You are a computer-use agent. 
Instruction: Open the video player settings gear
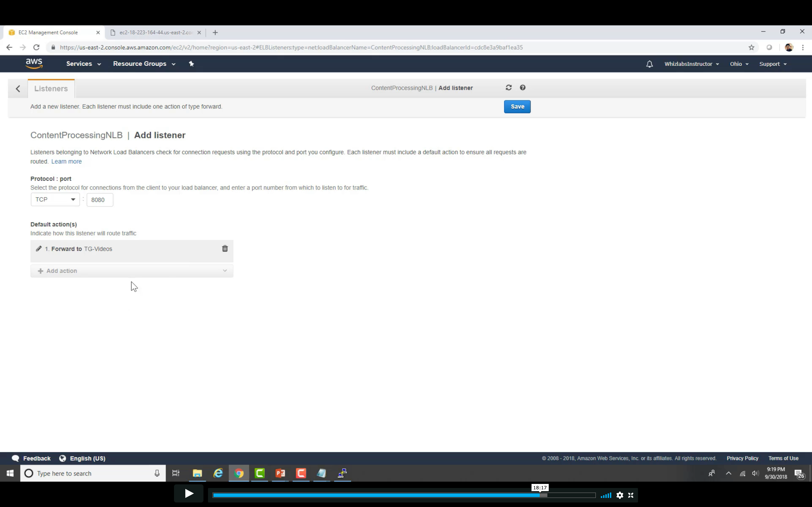(620, 495)
